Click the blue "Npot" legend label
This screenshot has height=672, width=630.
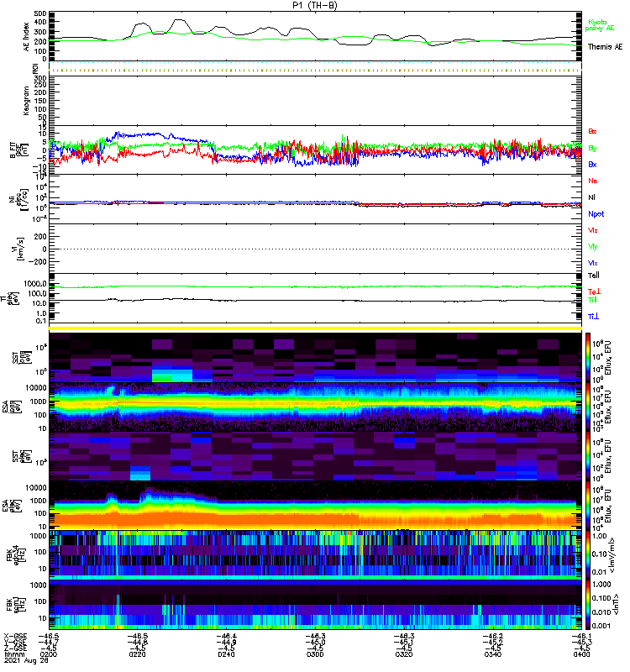(596, 214)
